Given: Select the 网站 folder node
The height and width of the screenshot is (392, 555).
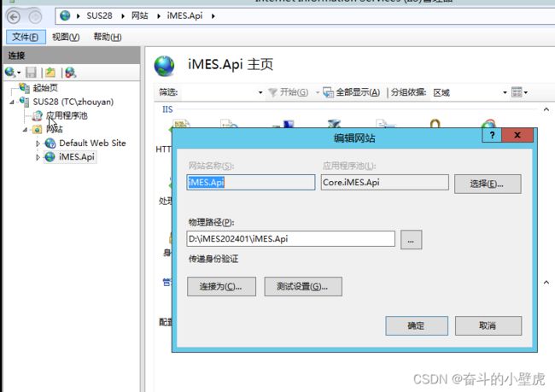Looking at the screenshot, I should pos(54,129).
